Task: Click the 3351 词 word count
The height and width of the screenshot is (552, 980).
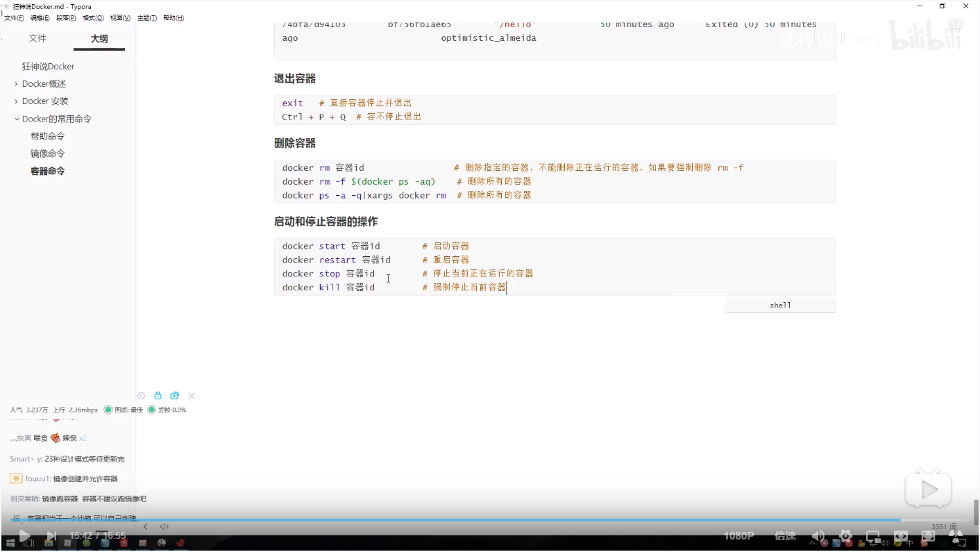Action: coord(944,527)
